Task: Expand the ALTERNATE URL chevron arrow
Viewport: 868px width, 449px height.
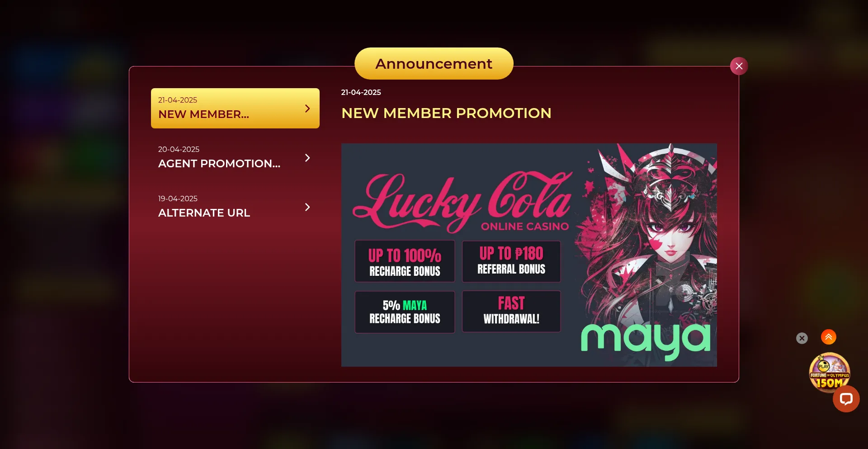Action: (x=307, y=207)
